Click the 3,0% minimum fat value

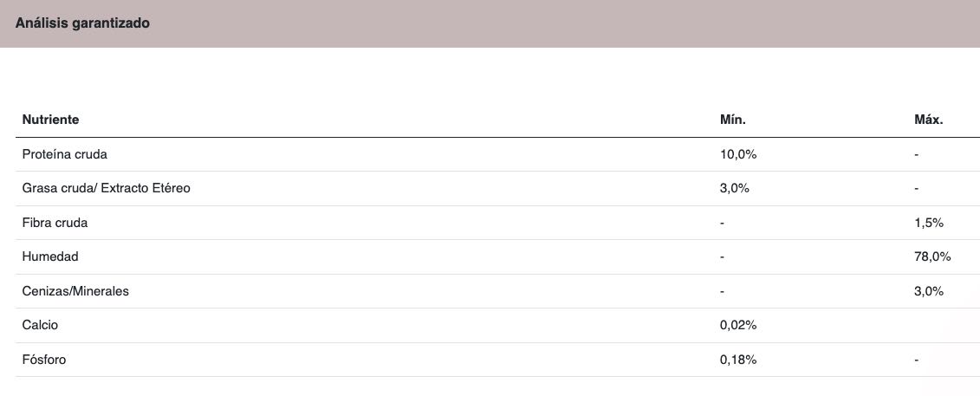pos(735,189)
